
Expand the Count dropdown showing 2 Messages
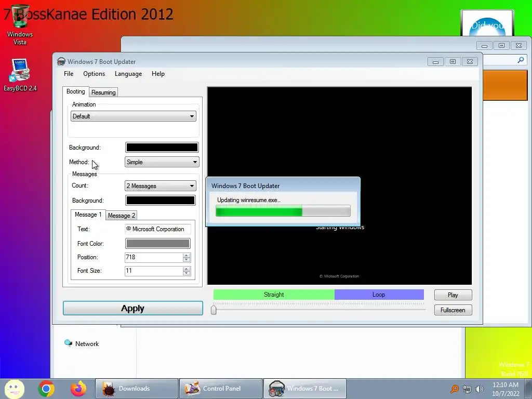click(x=160, y=185)
